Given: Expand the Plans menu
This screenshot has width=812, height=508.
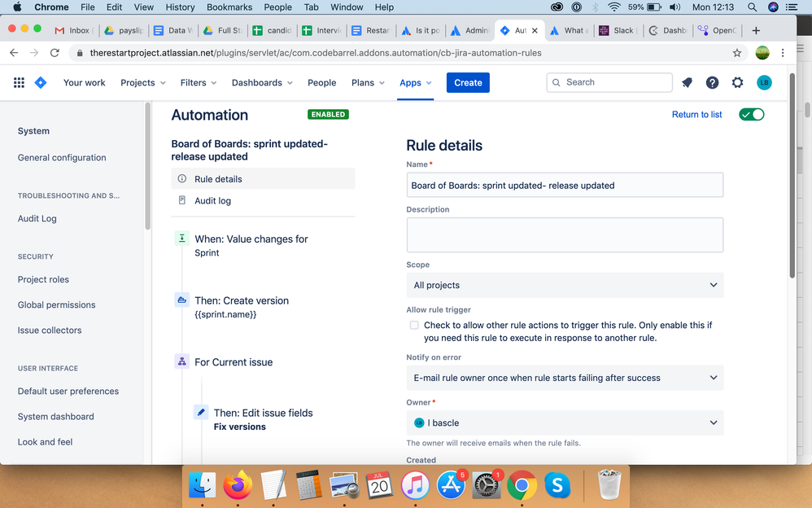Looking at the screenshot, I should [368, 82].
